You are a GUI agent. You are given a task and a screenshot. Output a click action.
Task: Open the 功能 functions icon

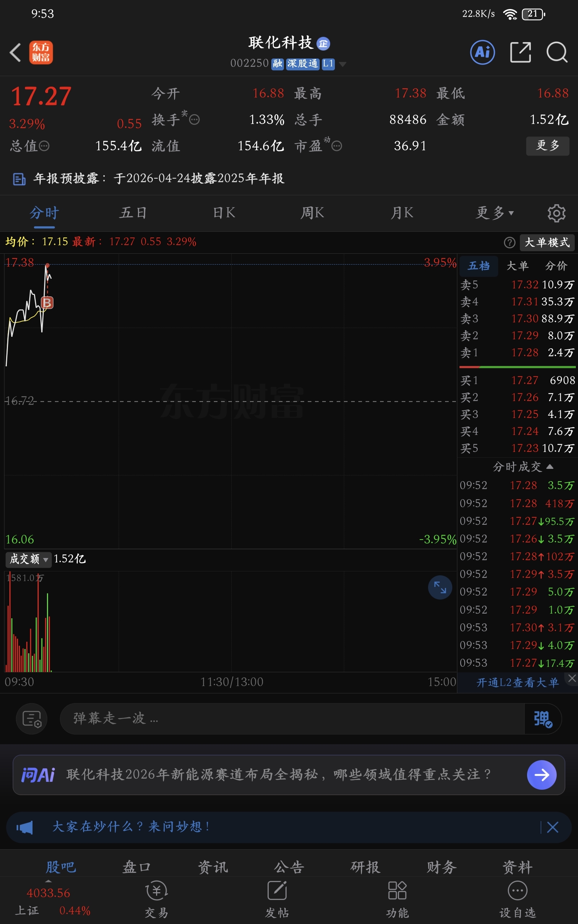pyautogui.click(x=397, y=899)
